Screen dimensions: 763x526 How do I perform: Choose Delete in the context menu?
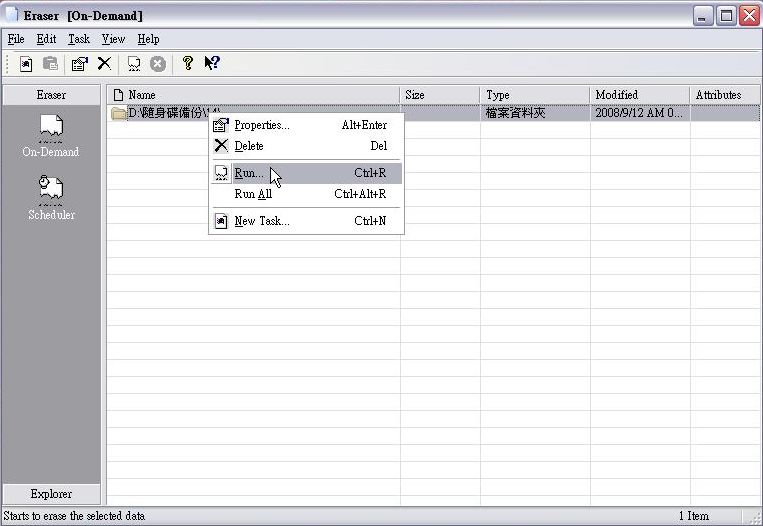307,145
